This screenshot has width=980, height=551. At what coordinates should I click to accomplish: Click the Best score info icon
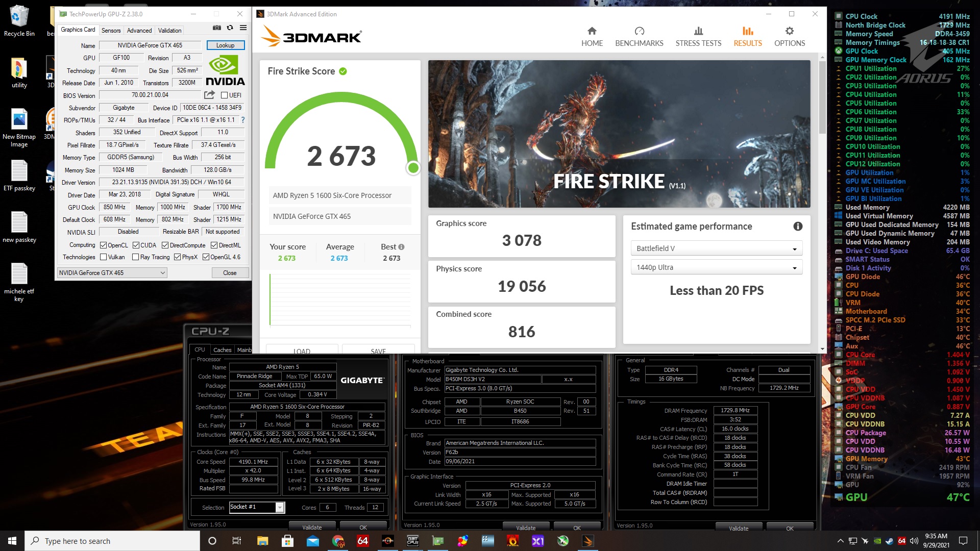[x=401, y=247]
